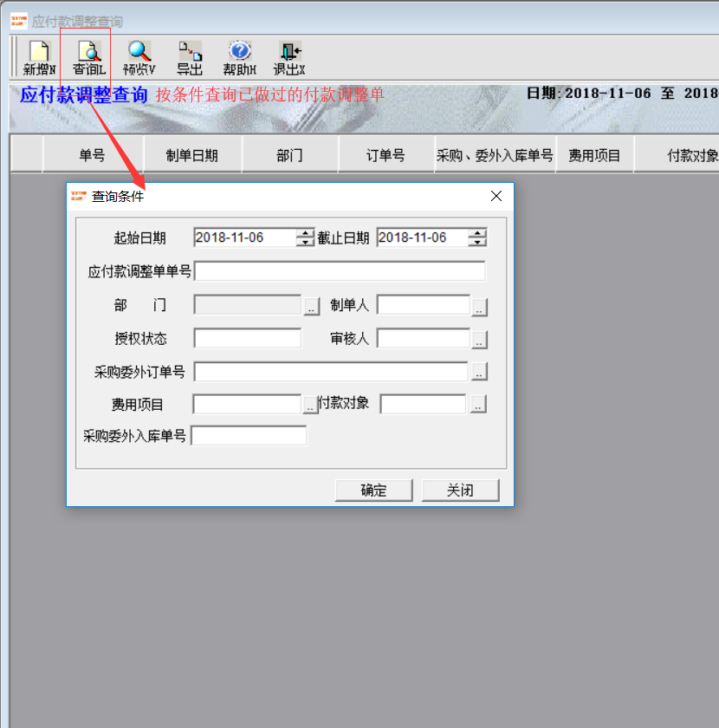Click the 部门 column header in table
The image size is (719, 728).
pyautogui.click(x=290, y=154)
